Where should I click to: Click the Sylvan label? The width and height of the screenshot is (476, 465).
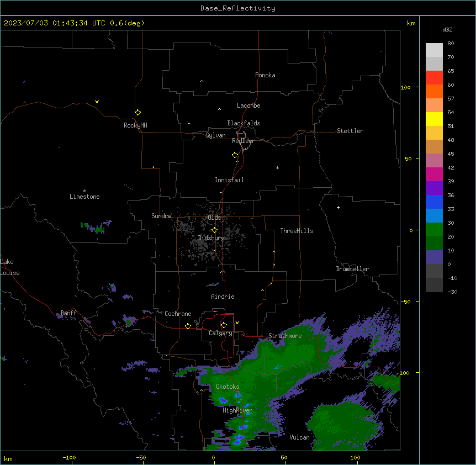[215, 135]
